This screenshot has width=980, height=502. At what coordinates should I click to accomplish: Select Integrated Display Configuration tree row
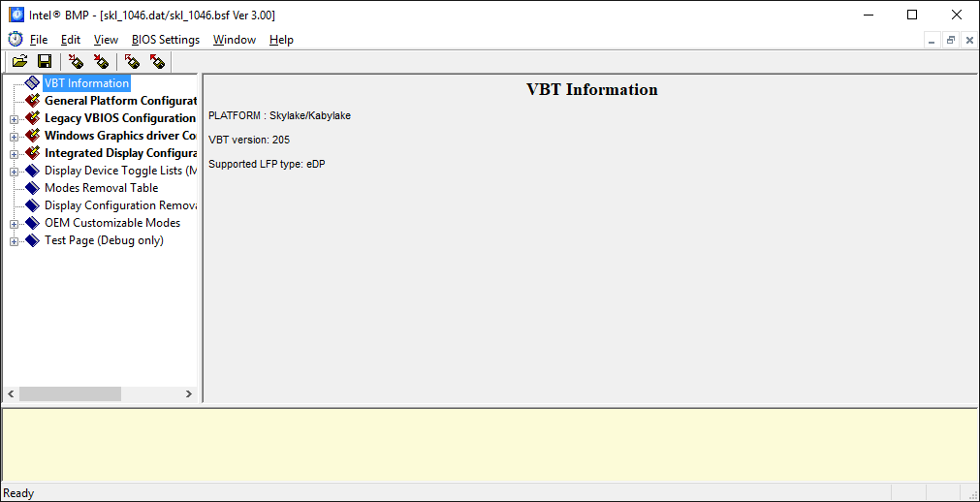(x=120, y=153)
